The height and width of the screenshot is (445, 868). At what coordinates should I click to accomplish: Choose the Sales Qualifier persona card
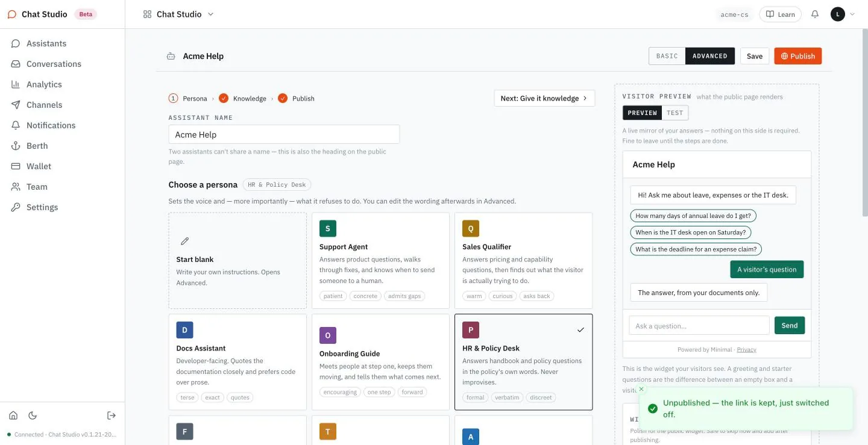point(523,260)
